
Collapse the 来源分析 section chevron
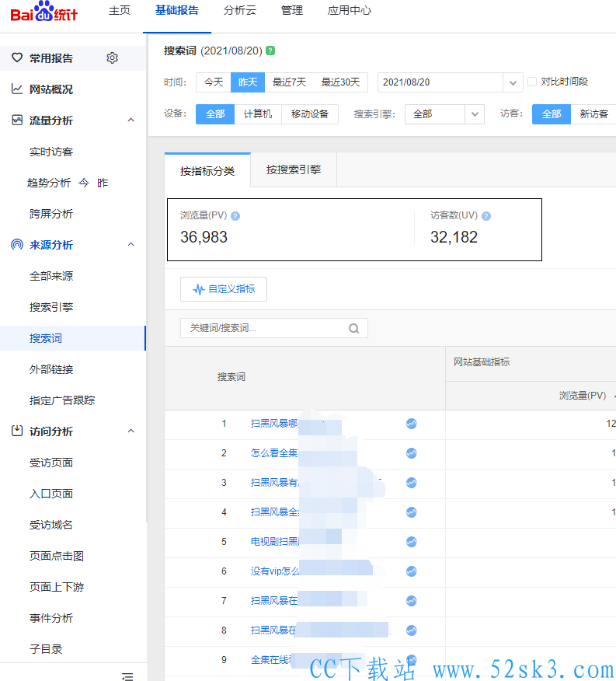(131, 245)
